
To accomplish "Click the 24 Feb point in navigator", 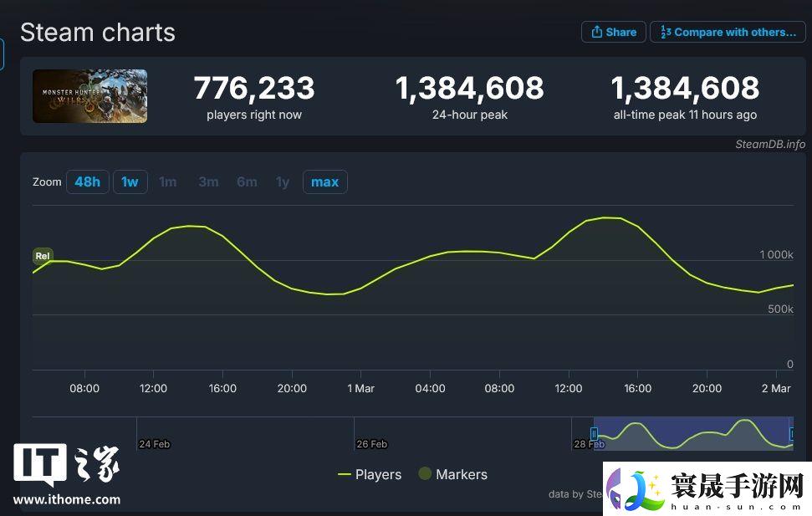I will coord(155,443).
